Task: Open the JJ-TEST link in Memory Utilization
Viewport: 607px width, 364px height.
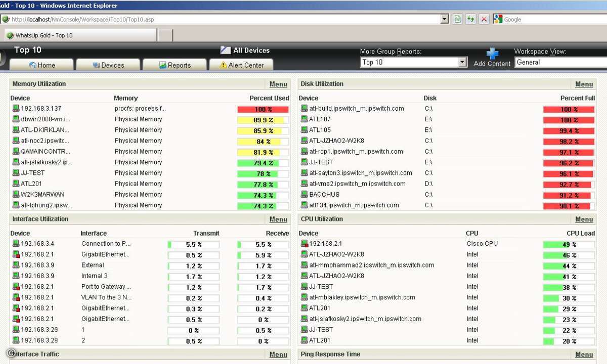Action: click(x=33, y=173)
